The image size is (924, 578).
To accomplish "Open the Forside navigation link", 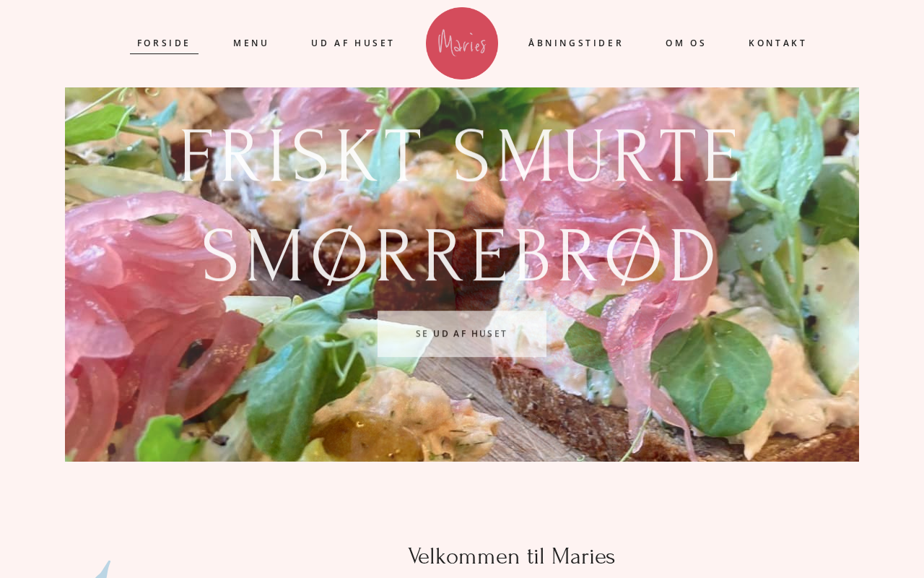I will click(164, 43).
